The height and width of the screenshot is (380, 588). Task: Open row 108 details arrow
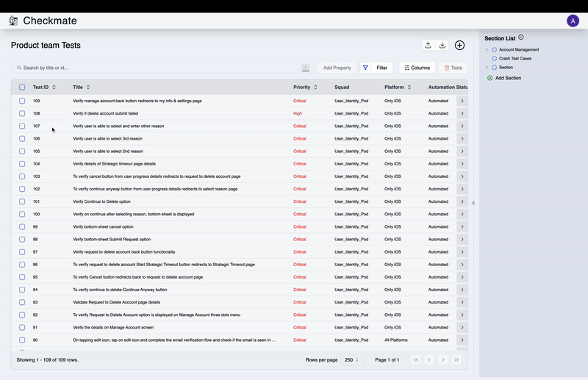[x=462, y=113]
